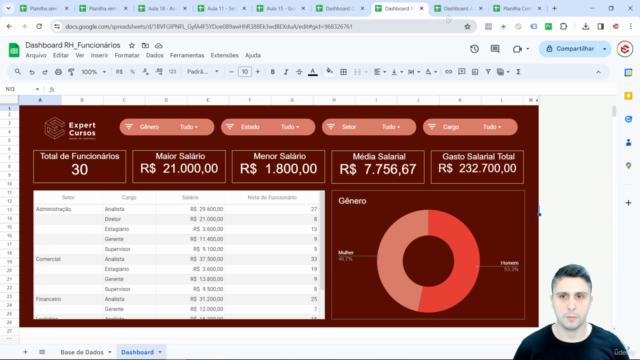Open the Gênero filter dropdown

coord(167,127)
